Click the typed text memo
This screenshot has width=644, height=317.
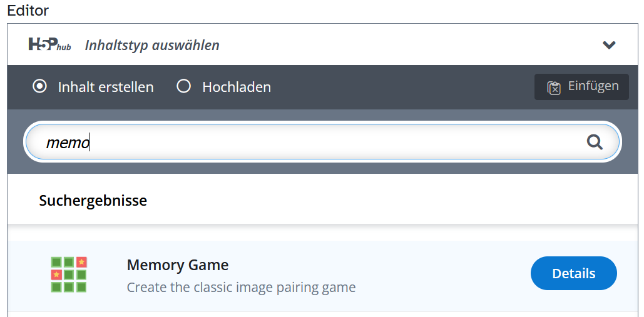(x=68, y=143)
